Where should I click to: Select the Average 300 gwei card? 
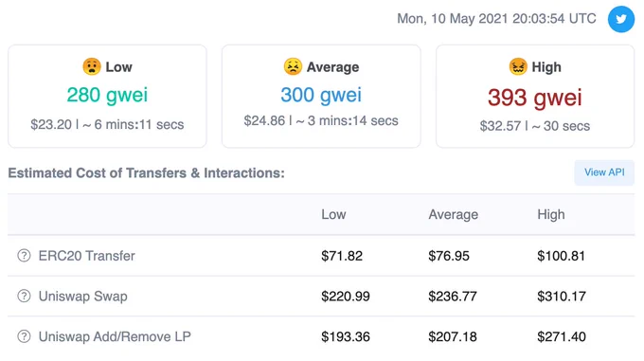coord(321,96)
